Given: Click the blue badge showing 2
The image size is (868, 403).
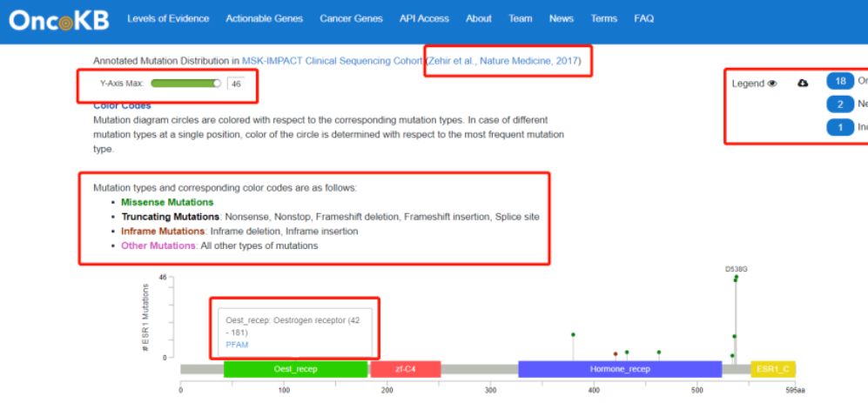Looking at the screenshot, I should point(840,104).
